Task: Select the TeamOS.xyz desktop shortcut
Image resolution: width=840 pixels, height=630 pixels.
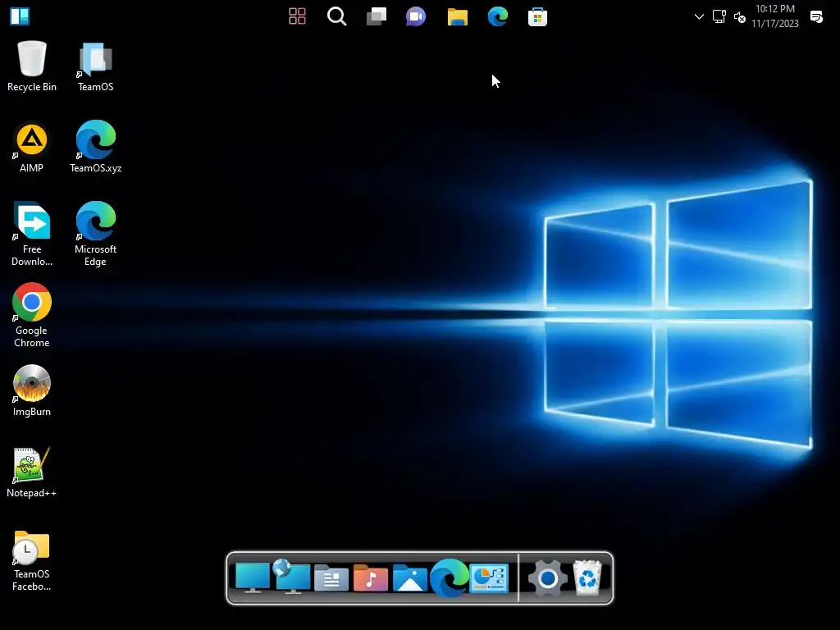Action: [x=95, y=147]
